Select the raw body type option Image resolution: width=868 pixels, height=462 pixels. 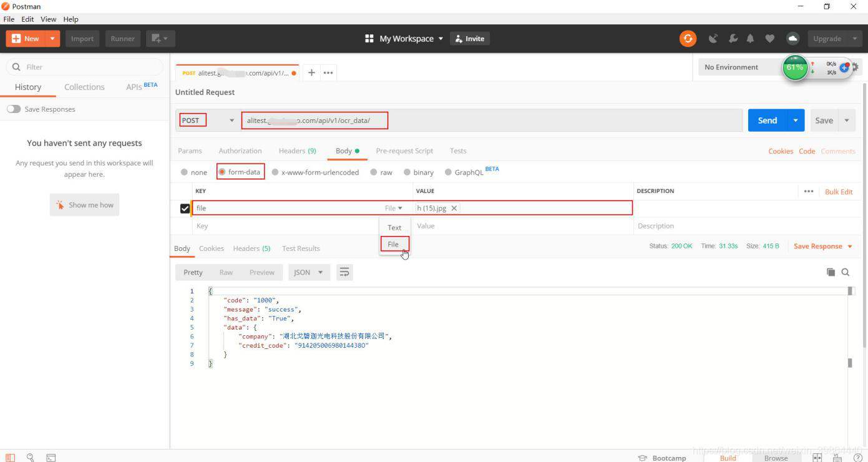(381, 172)
